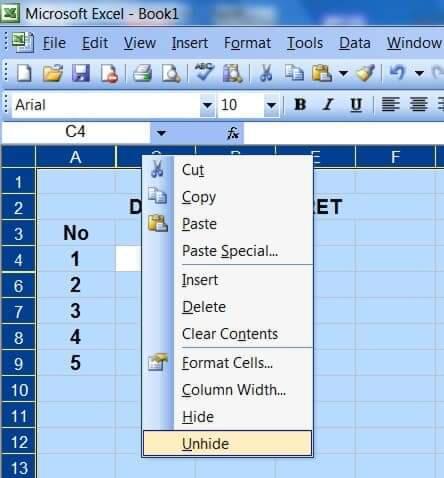
Task: Run the Spelling check icon
Action: tap(204, 72)
